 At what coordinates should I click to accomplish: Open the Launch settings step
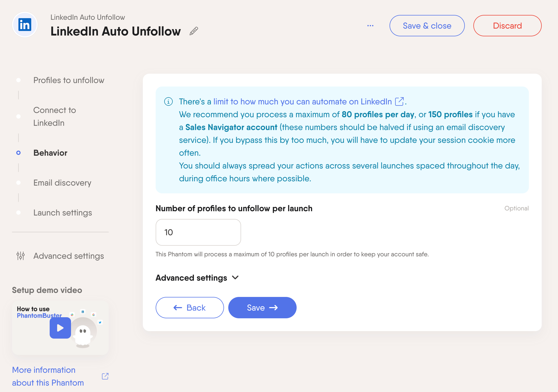click(x=62, y=213)
